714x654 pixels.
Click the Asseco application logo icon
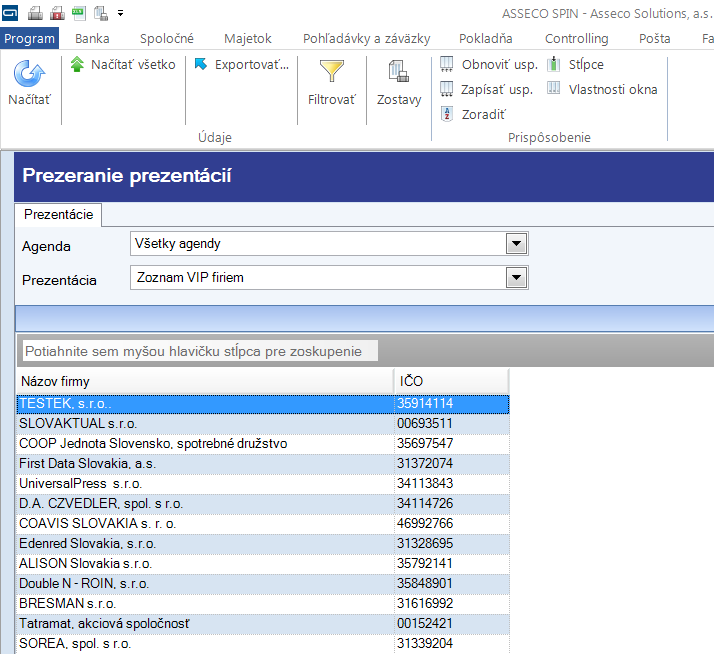[10, 13]
